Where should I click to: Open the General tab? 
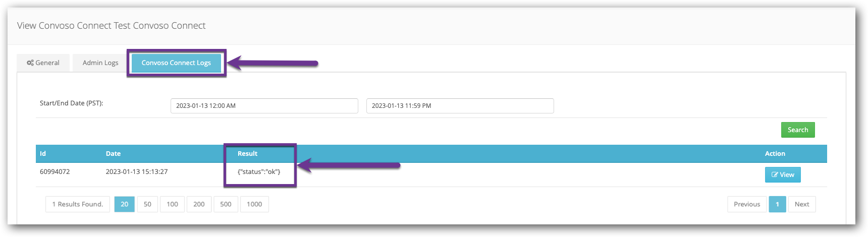[x=43, y=63]
